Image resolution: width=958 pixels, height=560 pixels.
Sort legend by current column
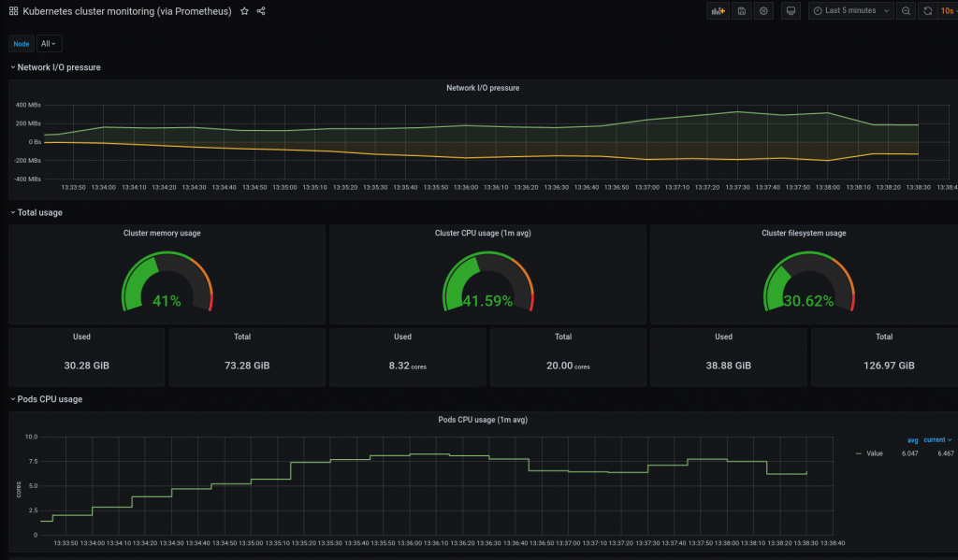pos(937,439)
